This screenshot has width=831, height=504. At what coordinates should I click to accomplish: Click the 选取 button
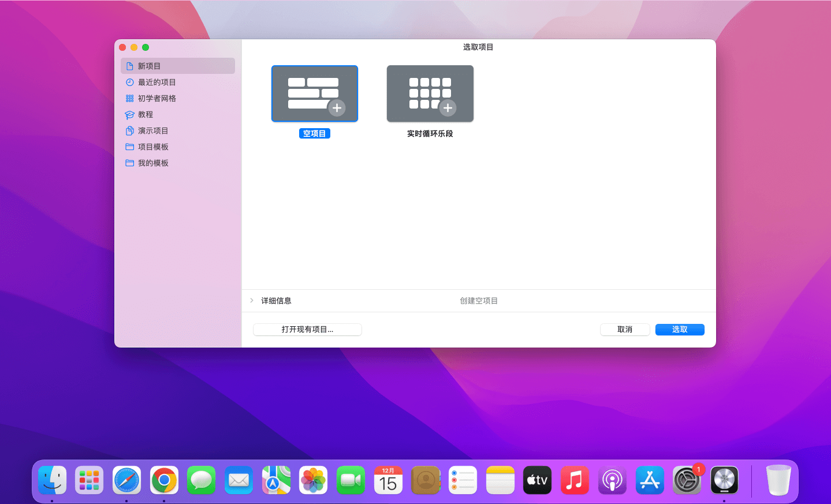[x=679, y=330]
